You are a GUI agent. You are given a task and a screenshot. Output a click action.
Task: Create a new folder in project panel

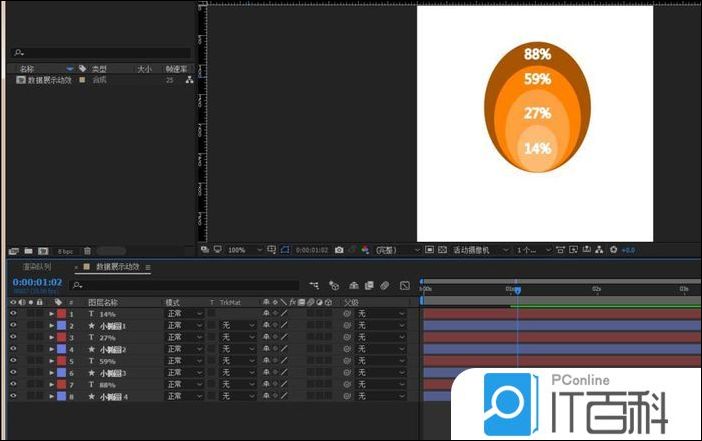tap(28, 250)
